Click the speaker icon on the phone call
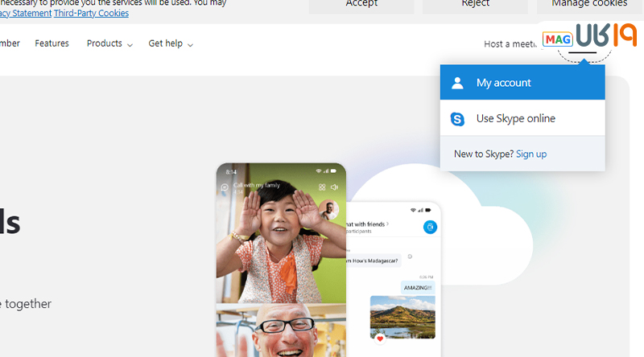The width and height of the screenshot is (644, 357). [x=334, y=187]
